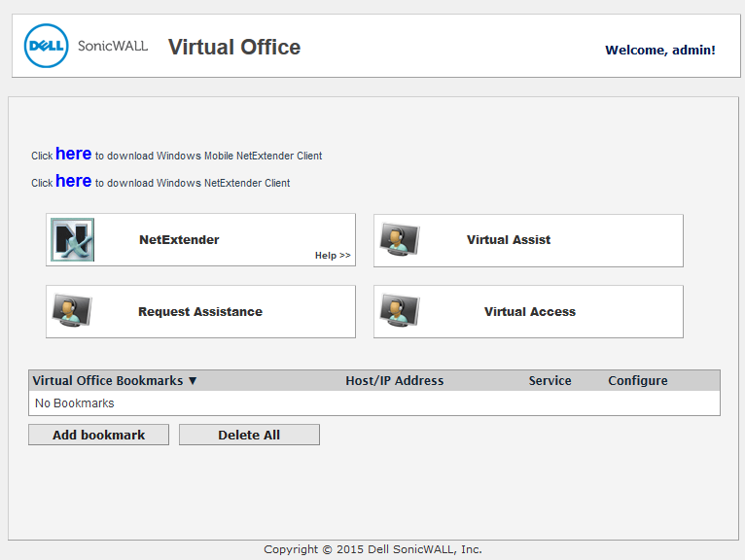Click the Add bookmark button
This screenshot has width=745, height=560.
99,435
